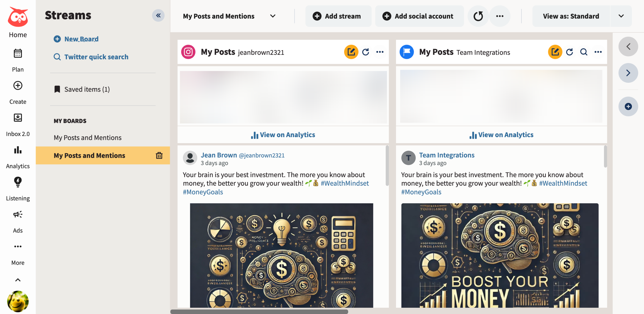Open the money brain image in Jean Brown's post
Viewport: 644px width, 314px height.
tap(281, 255)
